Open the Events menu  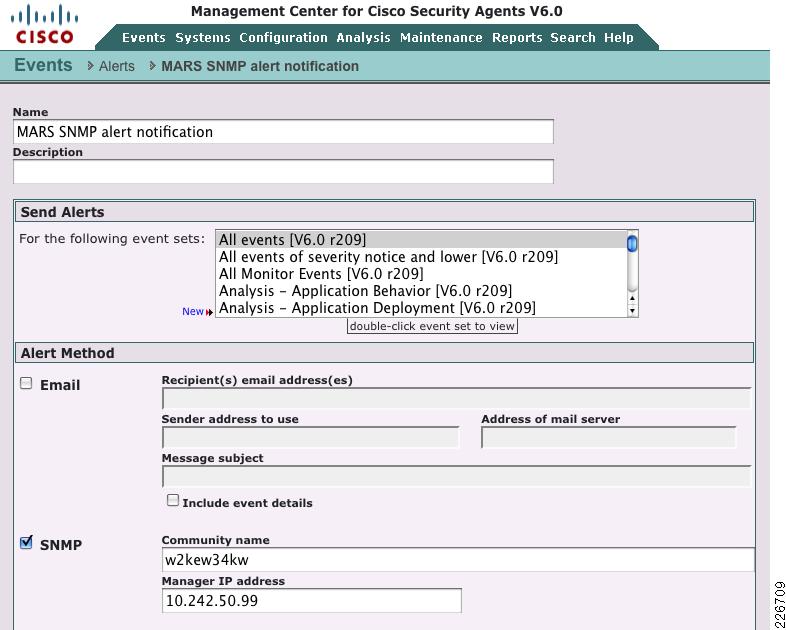143,38
